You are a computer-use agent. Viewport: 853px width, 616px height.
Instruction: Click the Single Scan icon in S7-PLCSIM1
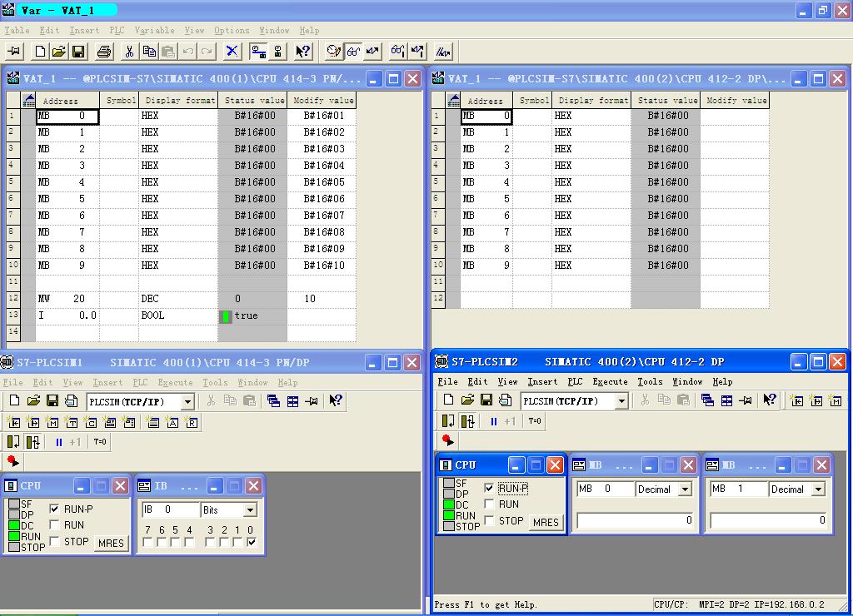(13, 442)
